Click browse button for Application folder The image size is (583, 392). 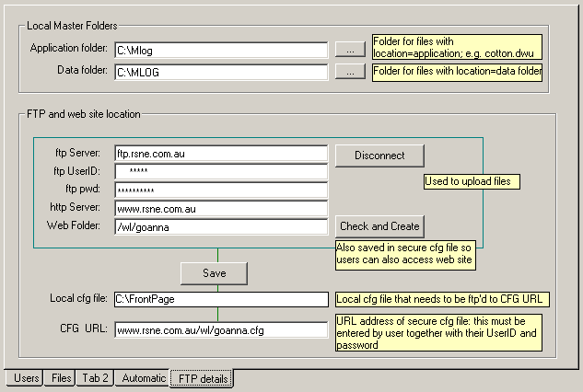point(350,49)
